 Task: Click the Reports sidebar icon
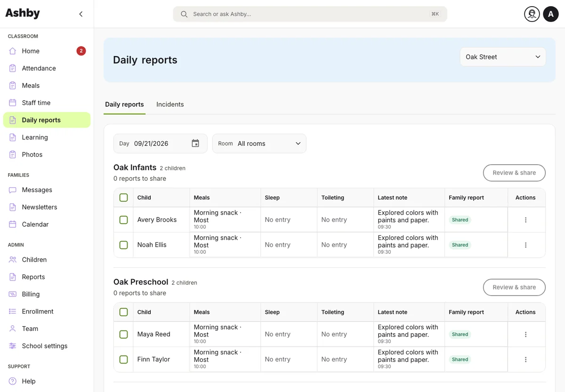(x=13, y=277)
